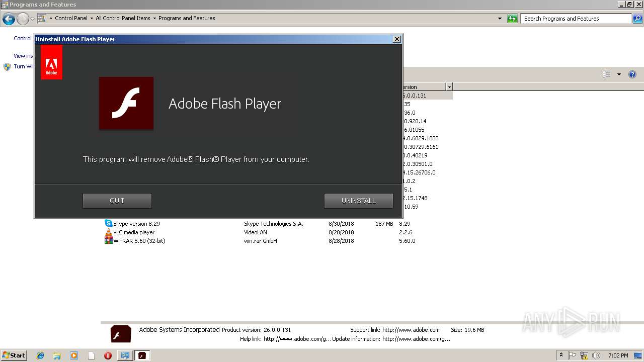The height and width of the screenshot is (362, 644).
Task: Click Skype install date 8/30/2018
Action: (x=341, y=224)
